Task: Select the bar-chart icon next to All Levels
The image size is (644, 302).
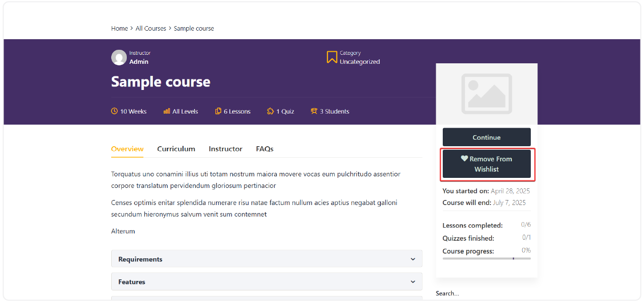Action: coord(167,111)
